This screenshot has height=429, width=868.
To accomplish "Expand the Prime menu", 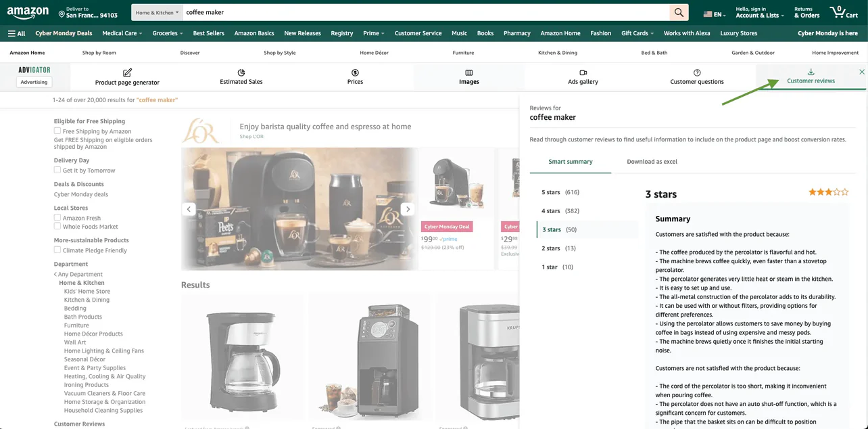I will (x=373, y=33).
